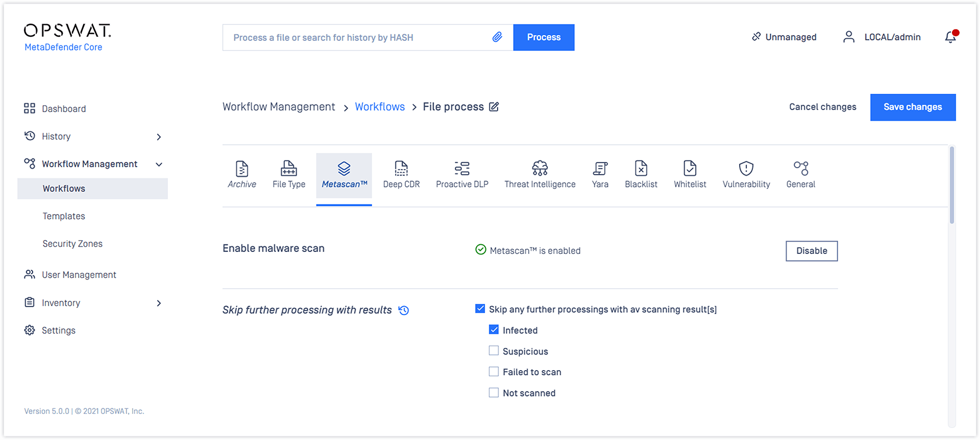This screenshot has width=980, height=440.
Task: Open the notifications bell icon
Action: [950, 37]
